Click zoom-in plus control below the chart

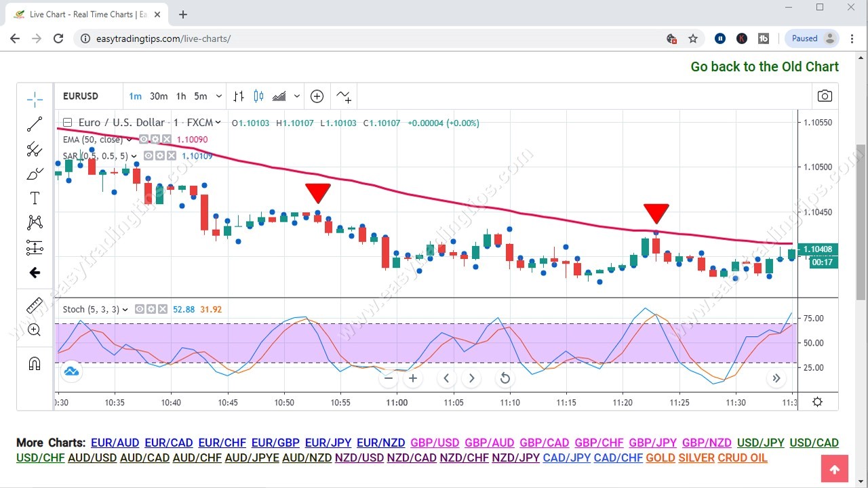point(413,378)
